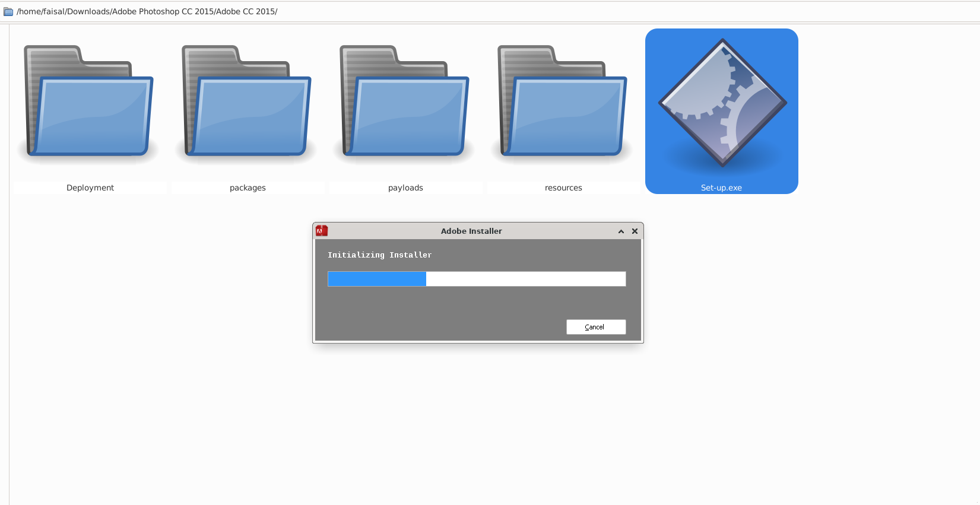Click the Set-up.exe file name label
Viewport: 980px width, 505px height.
pos(721,188)
